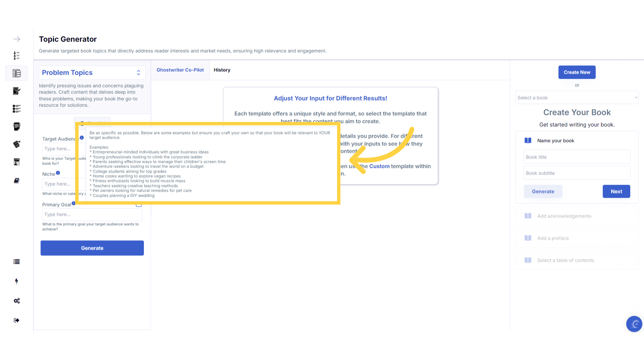Expand sidebar with the arrow icon
The width and height of the screenshot is (644, 362).
pyautogui.click(x=17, y=39)
